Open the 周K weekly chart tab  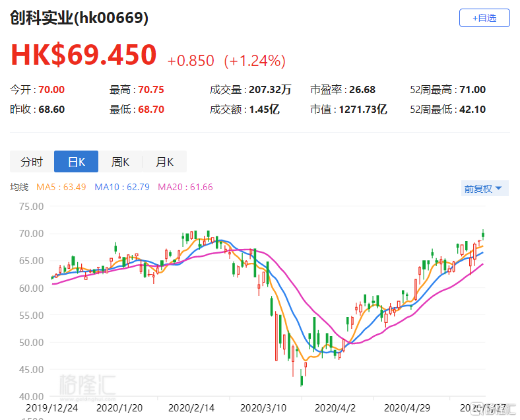(120, 162)
